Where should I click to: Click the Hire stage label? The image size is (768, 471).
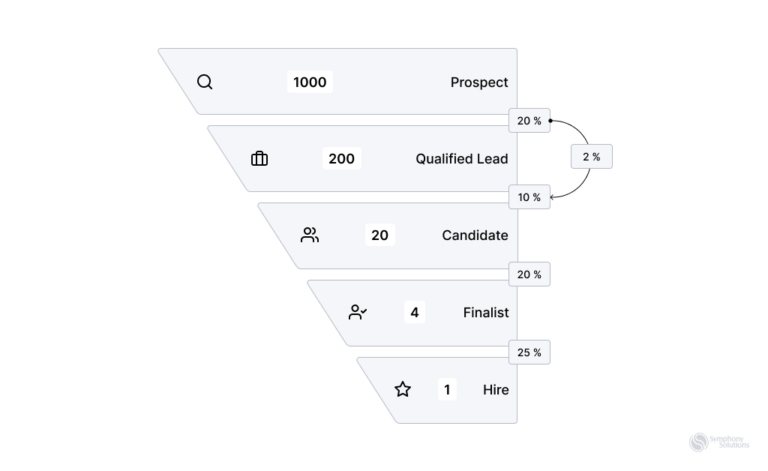[496, 389]
